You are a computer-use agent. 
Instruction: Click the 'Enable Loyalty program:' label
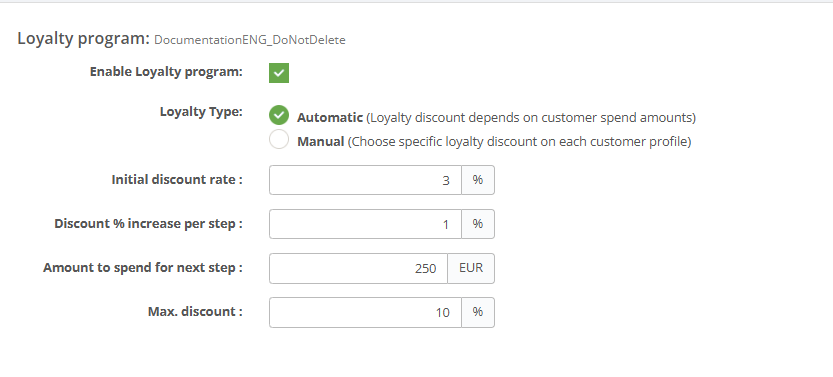click(x=166, y=72)
